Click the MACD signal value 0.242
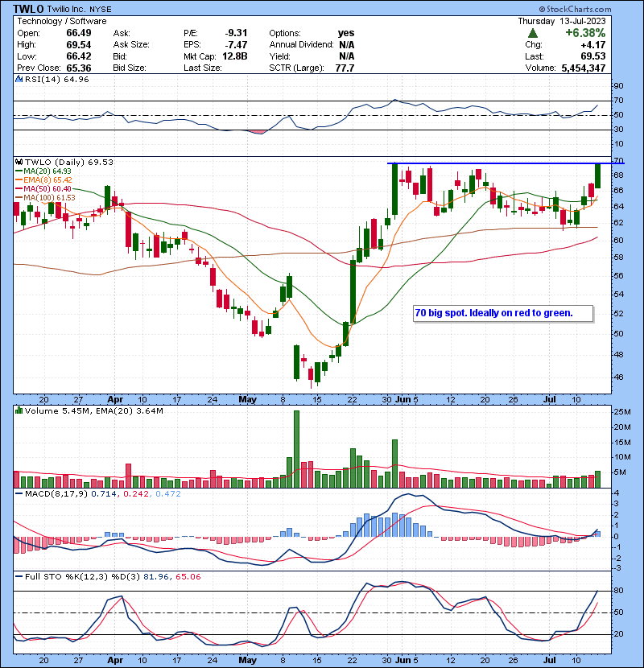 tap(136, 494)
